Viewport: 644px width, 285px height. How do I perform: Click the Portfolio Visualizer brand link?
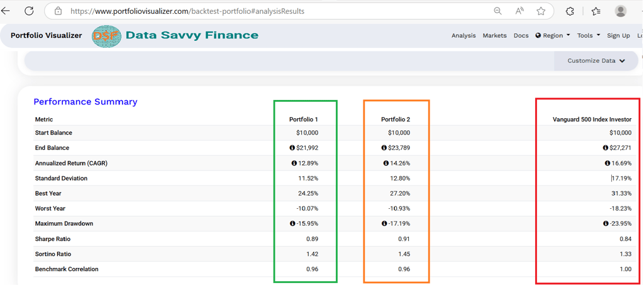click(47, 36)
